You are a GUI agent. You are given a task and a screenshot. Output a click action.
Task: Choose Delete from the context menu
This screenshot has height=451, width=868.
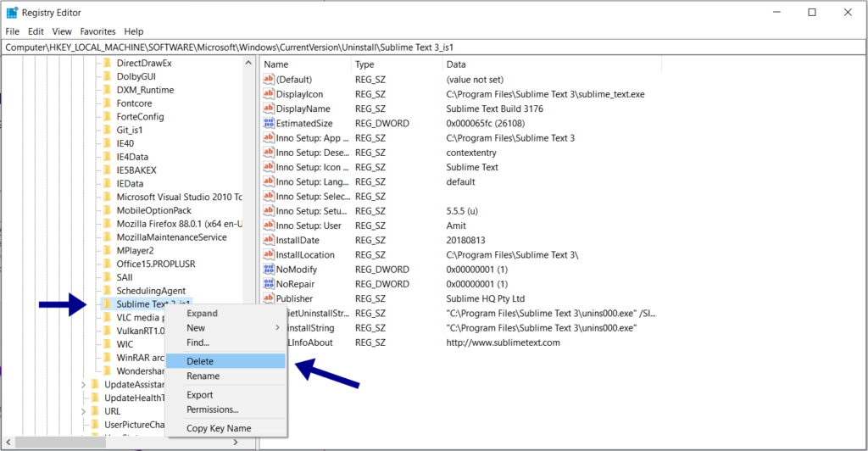[200, 361]
